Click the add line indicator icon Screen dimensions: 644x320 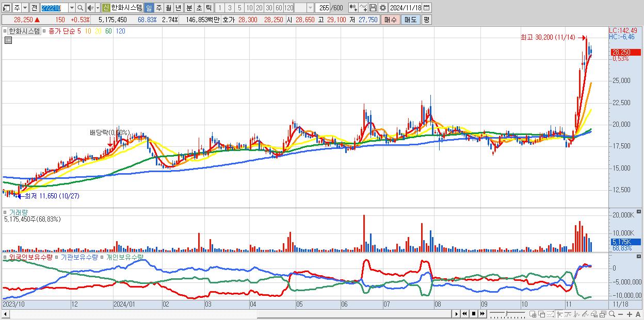[x=363, y=8]
